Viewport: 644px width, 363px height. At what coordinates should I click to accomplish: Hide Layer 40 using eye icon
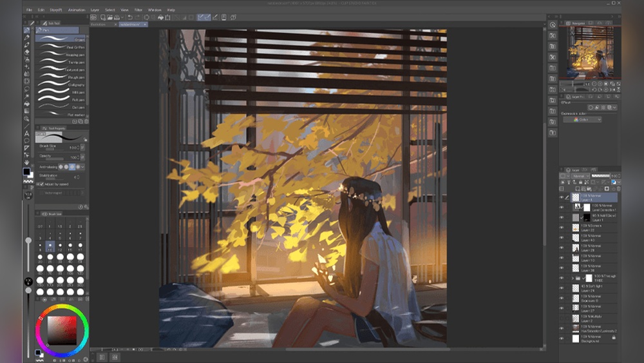[562, 238]
